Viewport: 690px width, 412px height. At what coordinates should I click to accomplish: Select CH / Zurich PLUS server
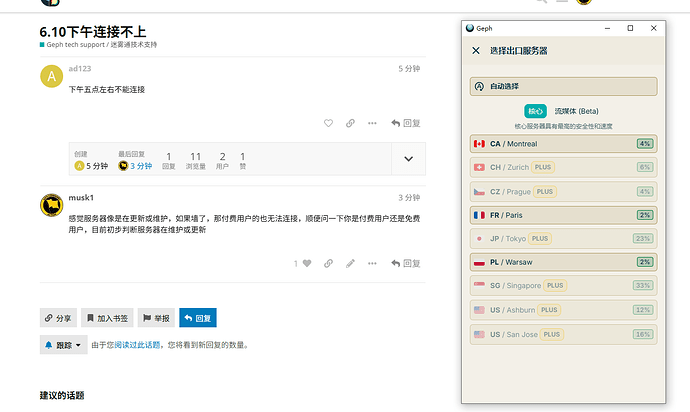pyautogui.click(x=563, y=167)
